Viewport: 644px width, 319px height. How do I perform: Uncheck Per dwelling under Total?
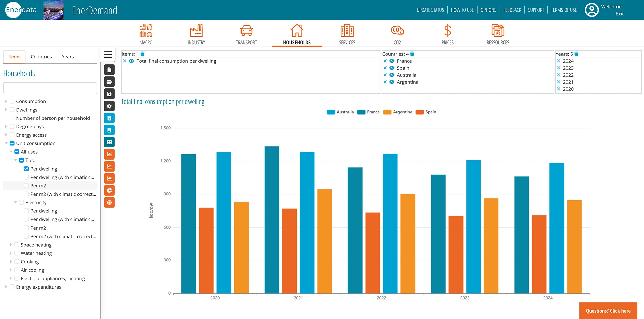tap(26, 169)
